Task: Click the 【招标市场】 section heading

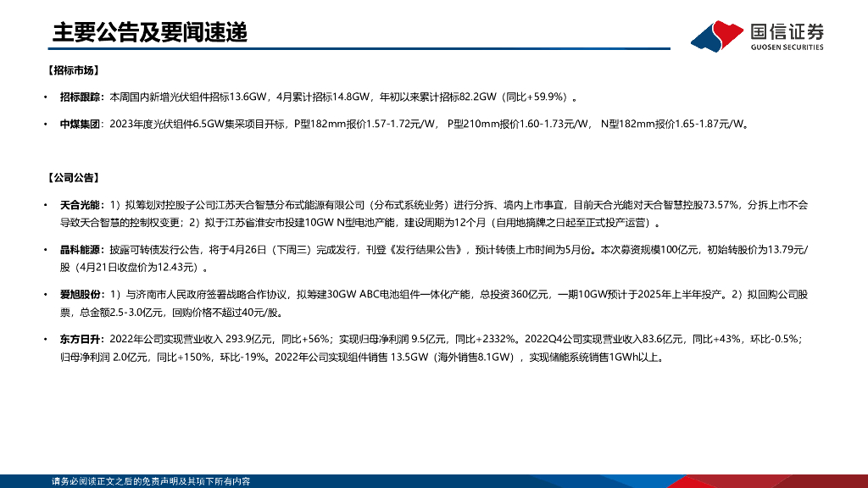Action: click(73, 70)
